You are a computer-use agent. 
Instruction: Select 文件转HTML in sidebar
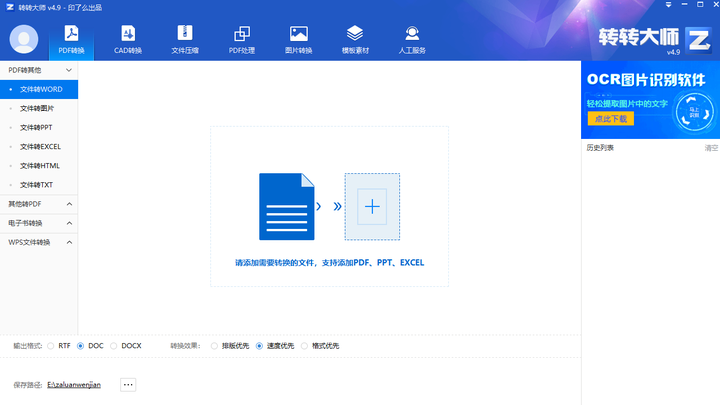pos(39,166)
